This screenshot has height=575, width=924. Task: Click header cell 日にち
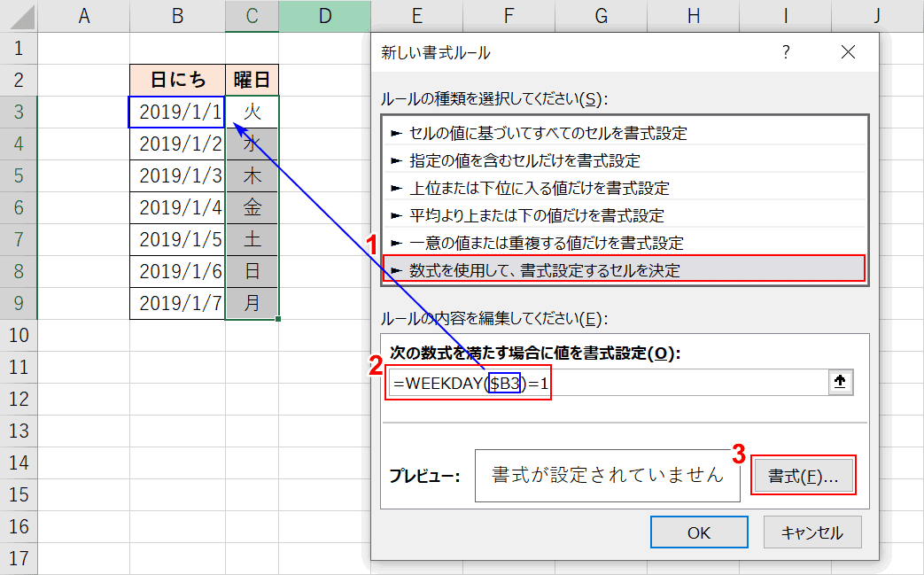177,80
